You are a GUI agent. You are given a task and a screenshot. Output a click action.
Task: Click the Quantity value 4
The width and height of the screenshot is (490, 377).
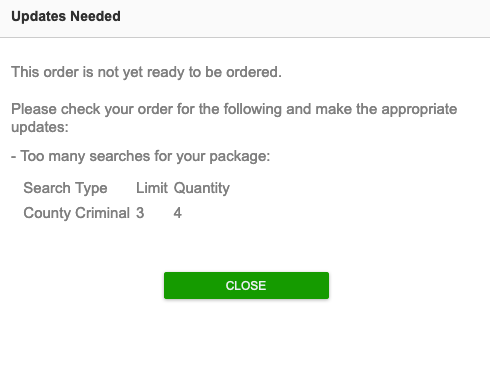178,213
